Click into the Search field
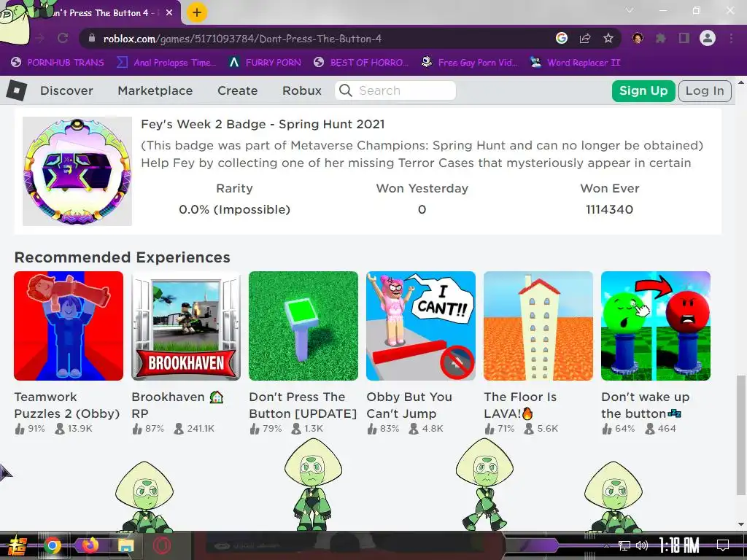The image size is (747, 560). click(x=395, y=90)
